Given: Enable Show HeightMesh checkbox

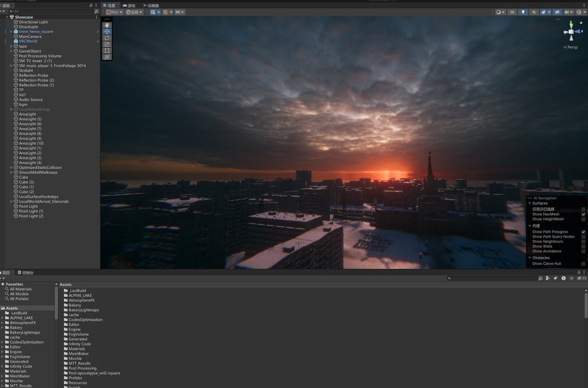Looking at the screenshot, I should pos(584,219).
